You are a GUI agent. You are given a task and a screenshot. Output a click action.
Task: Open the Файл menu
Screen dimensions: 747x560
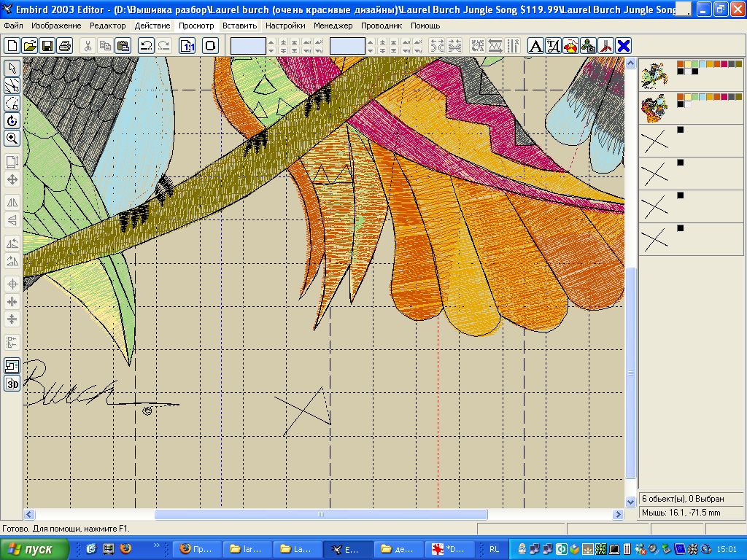[13, 26]
